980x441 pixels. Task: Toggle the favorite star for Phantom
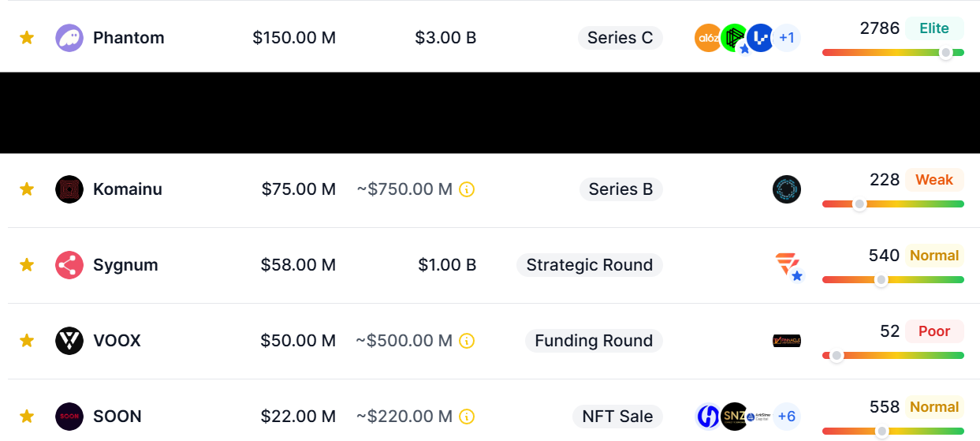[x=27, y=38]
